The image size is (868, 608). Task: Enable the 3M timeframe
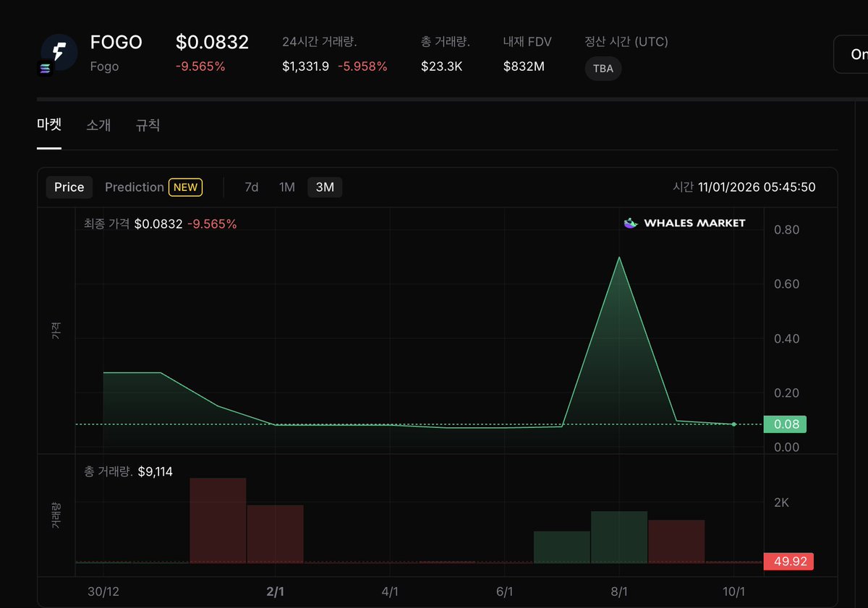pyautogui.click(x=324, y=187)
